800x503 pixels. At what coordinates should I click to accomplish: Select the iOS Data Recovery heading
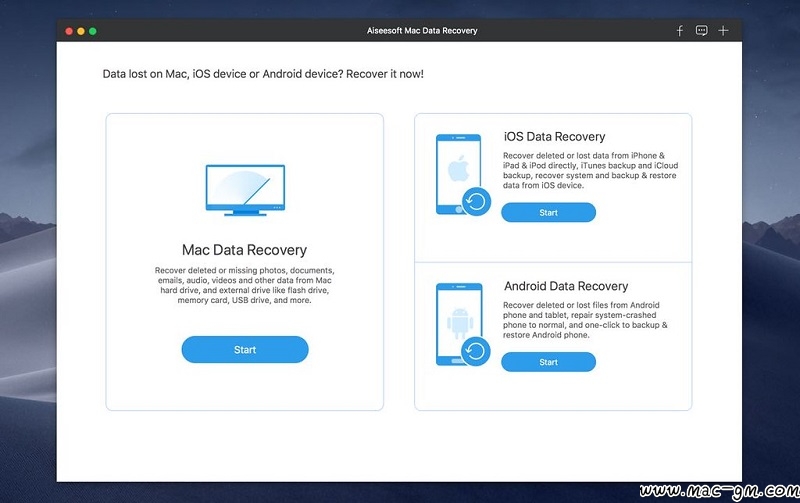[x=555, y=137]
